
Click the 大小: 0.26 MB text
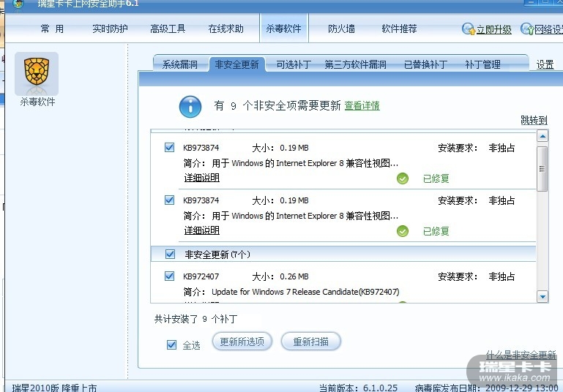pos(280,276)
